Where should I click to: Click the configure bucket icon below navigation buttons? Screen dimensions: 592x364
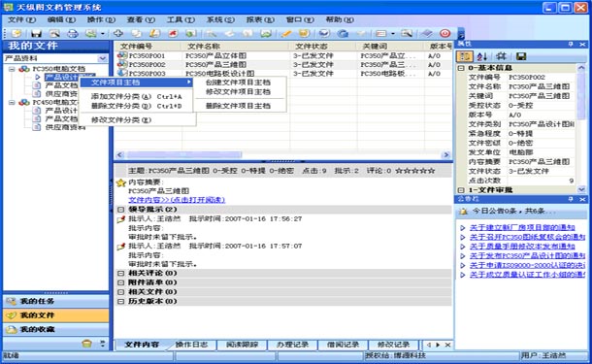click(x=86, y=344)
